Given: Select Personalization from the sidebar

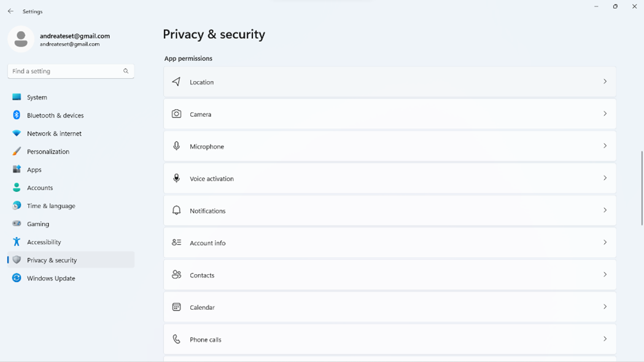Looking at the screenshot, I should point(48,152).
